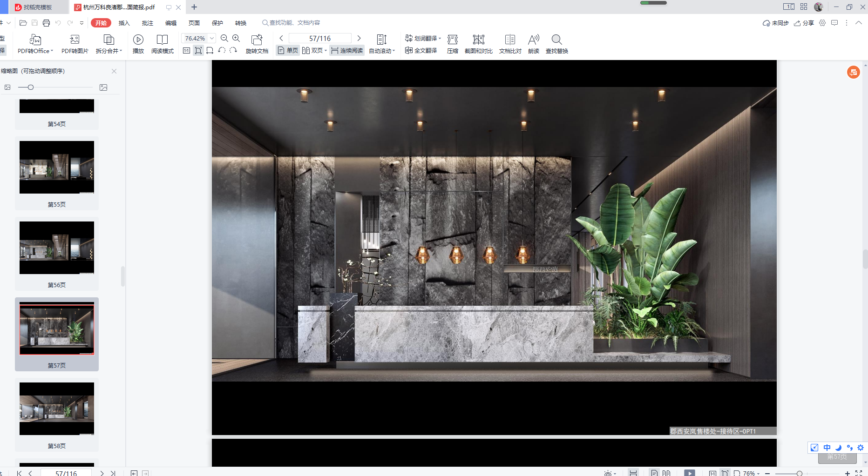Go to next page arrow in toolbar
868x476 pixels.
359,38
